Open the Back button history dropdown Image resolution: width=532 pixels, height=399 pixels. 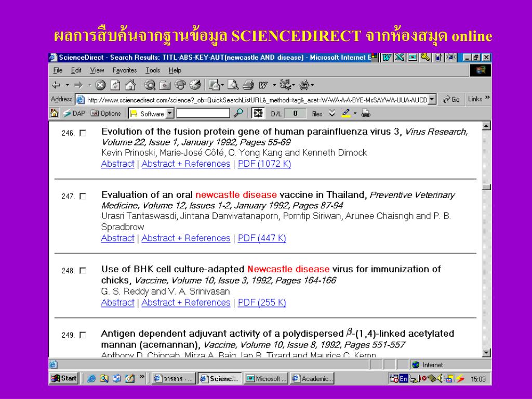point(68,85)
